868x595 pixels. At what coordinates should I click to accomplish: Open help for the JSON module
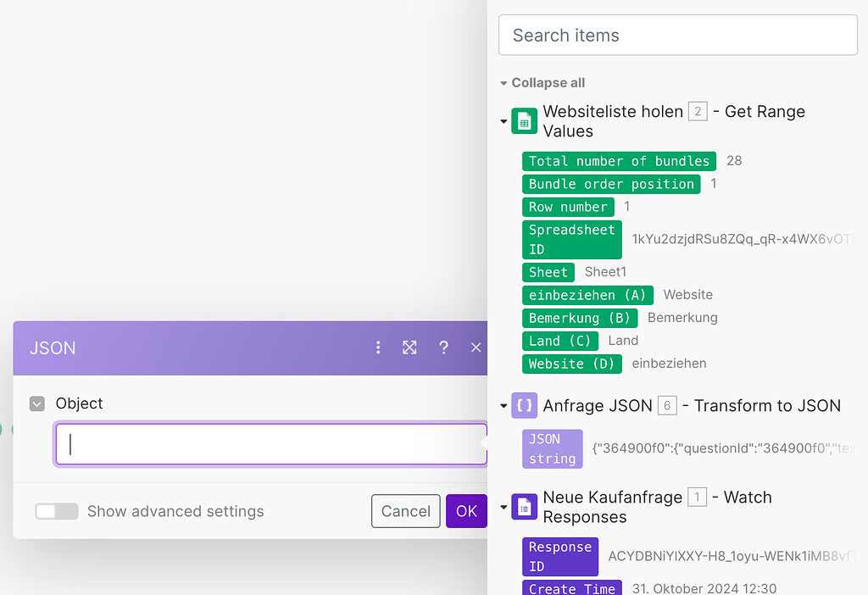pyautogui.click(x=443, y=348)
